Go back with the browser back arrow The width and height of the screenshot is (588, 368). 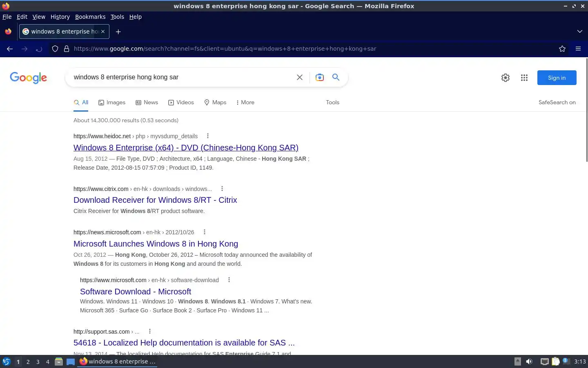[10, 49]
